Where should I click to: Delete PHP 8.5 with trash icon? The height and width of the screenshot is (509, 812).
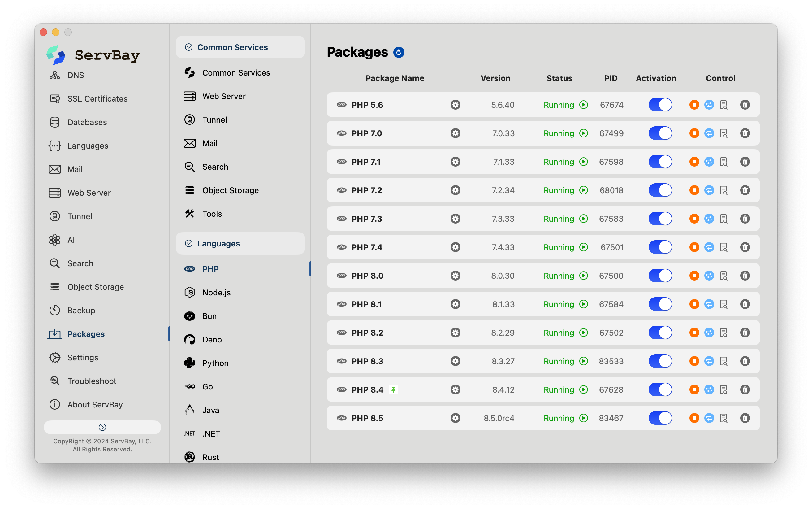pyautogui.click(x=745, y=418)
